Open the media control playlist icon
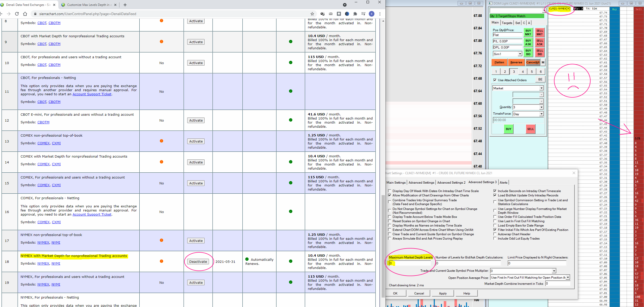This screenshot has height=307, width=644. [363, 14]
